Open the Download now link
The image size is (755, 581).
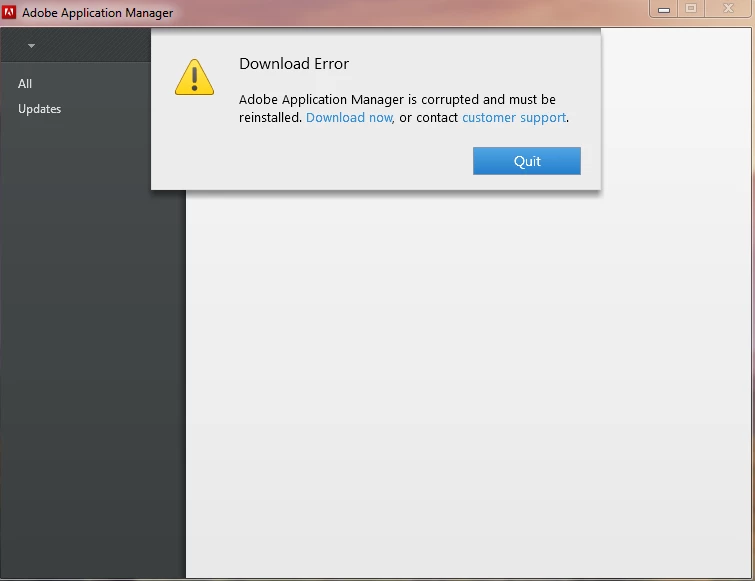(x=350, y=117)
